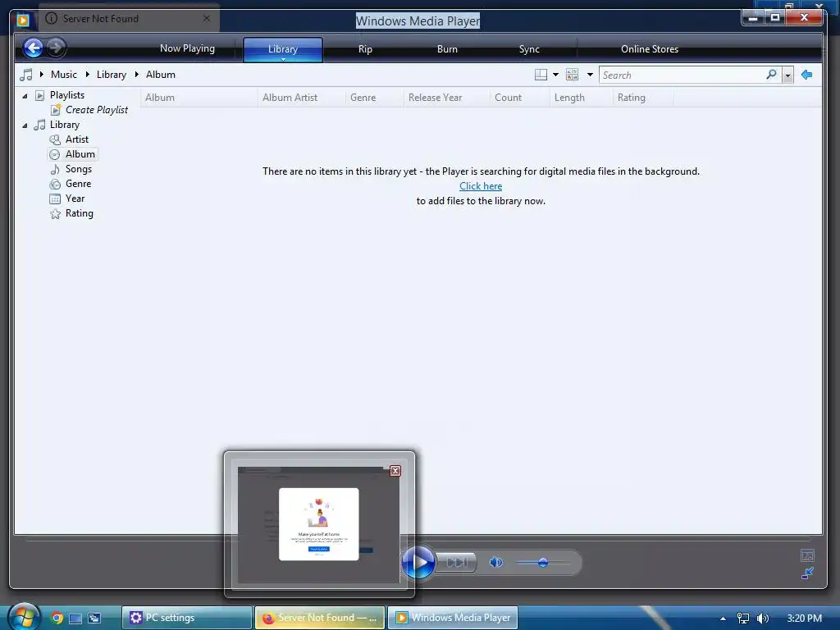
Task: Click the blue list pane arrow icon
Action: tap(807, 75)
